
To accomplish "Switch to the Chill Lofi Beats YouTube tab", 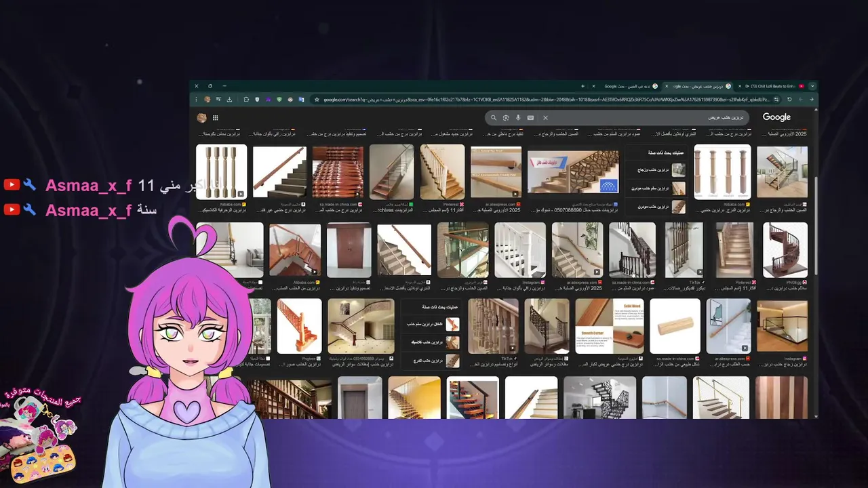I will pyautogui.click(x=773, y=86).
